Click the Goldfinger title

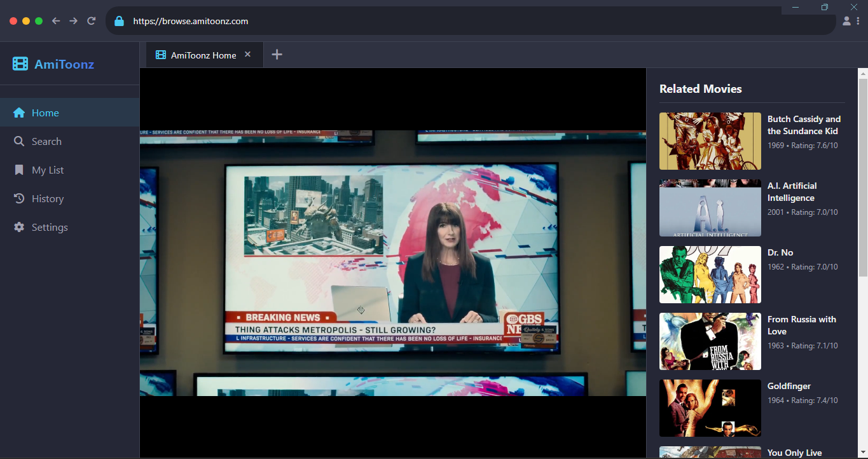(789, 386)
